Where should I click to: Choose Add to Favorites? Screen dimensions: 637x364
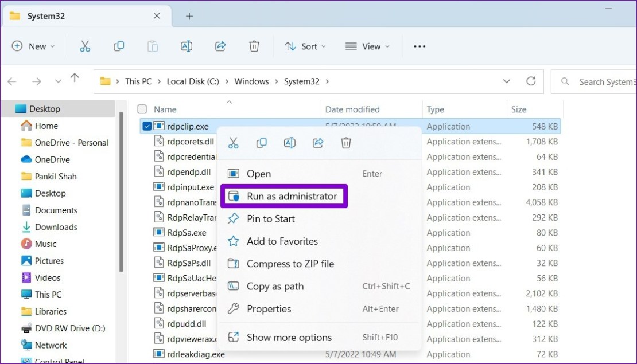[319, 241]
